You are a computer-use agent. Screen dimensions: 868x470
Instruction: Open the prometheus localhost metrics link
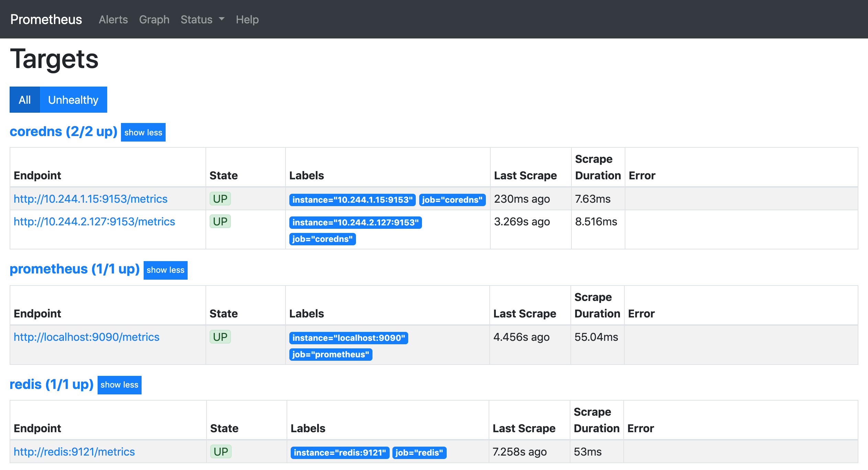pos(86,336)
